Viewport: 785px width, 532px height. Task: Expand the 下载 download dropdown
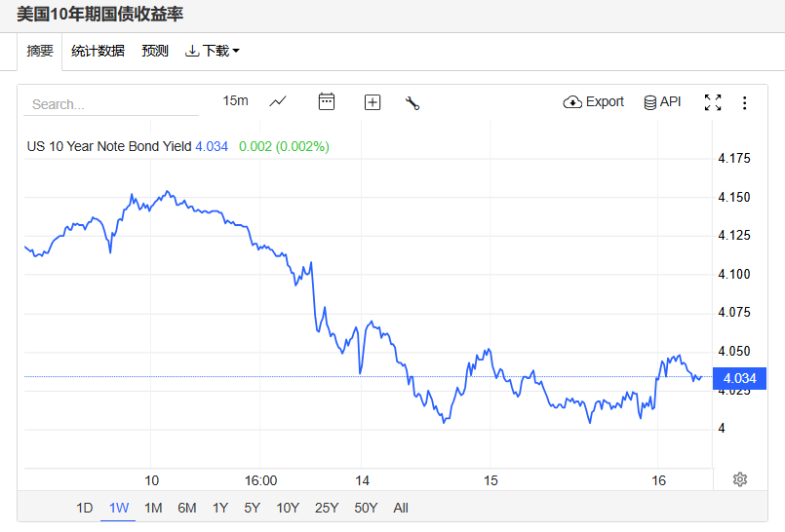[x=213, y=51]
